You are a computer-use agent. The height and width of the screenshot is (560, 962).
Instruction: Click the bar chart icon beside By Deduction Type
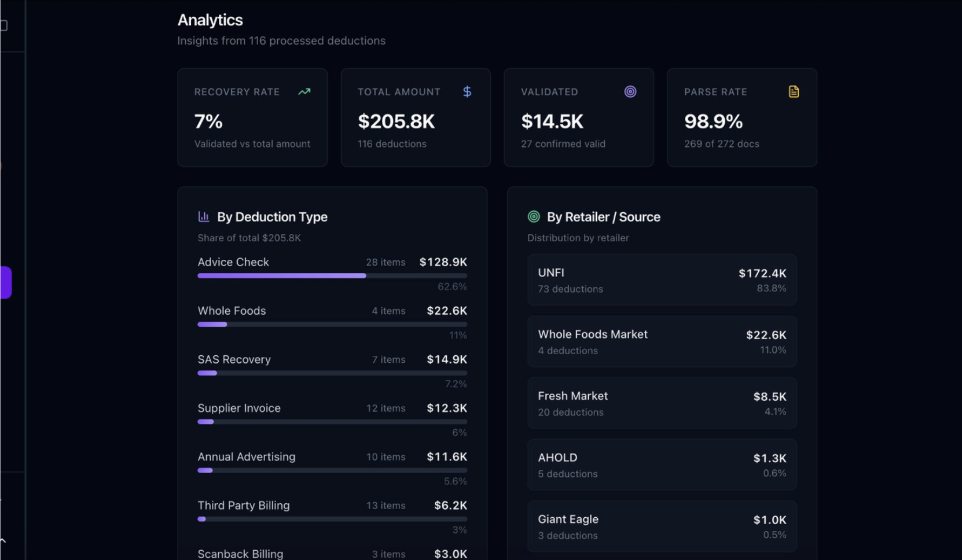[204, 216]
